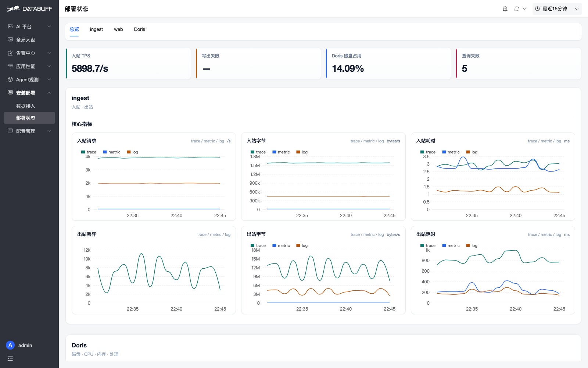588x368 pixels.
Task: Toggle log series in 入站耗时 legend
Action: point(472,152)
